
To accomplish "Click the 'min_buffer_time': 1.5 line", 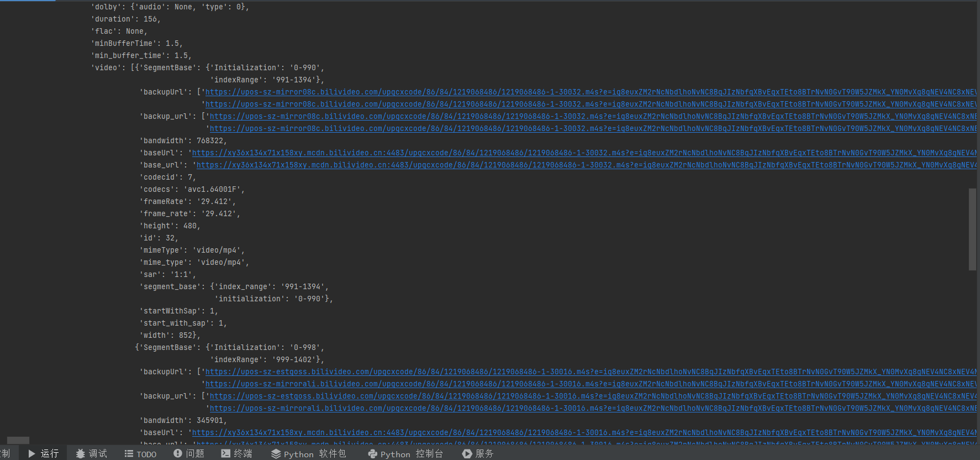I will (141, 56).
